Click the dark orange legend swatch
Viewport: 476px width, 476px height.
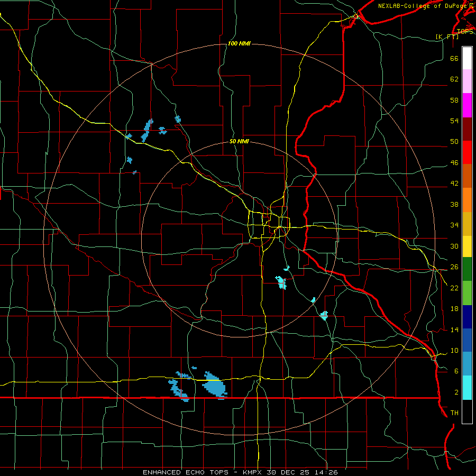pos(467,176)
